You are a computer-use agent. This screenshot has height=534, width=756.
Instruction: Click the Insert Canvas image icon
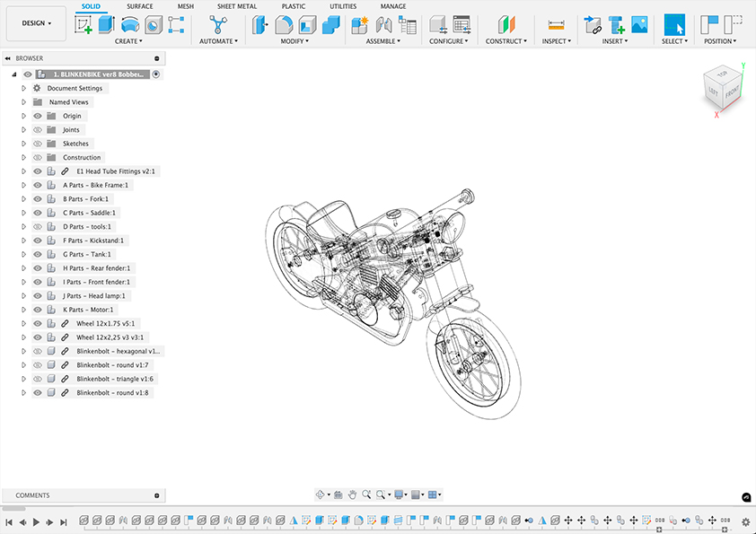pyautogui.click(x=639, y=24)
